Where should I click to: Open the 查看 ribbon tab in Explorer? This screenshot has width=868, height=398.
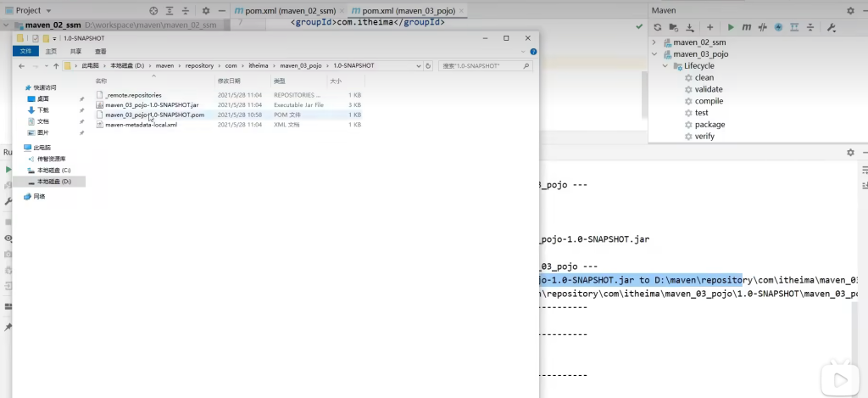[x=100, y=51]
